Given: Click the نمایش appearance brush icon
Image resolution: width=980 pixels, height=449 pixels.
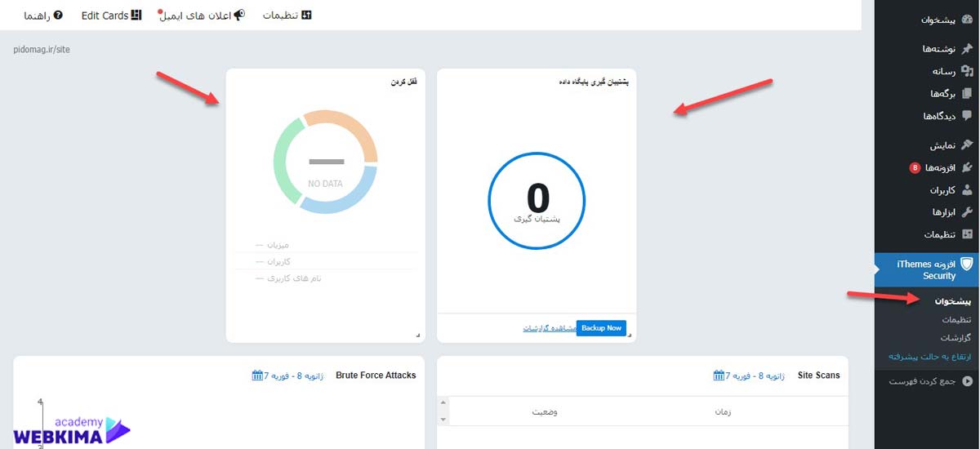Looking at the screenshot, I should coord(968,145).
